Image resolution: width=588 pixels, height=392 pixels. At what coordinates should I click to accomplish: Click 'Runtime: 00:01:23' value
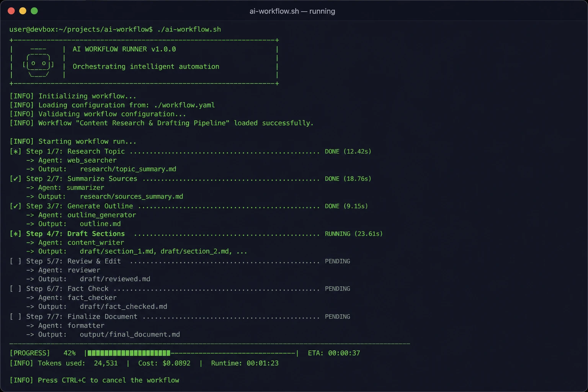pos(245,363)
